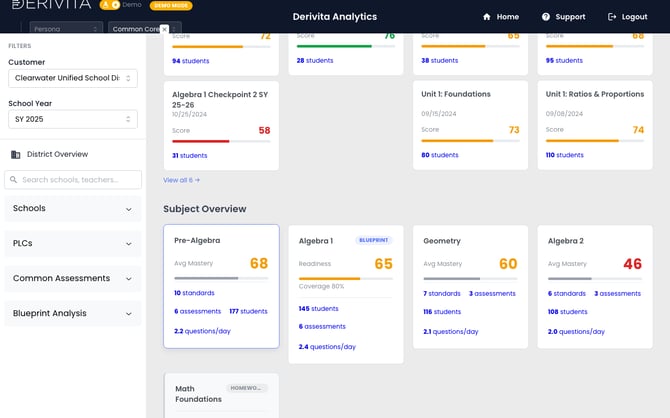Click the DEMO MODE pill
This screenshot has width=670, height=418.
pyautogui.click(x=171, y=6)
